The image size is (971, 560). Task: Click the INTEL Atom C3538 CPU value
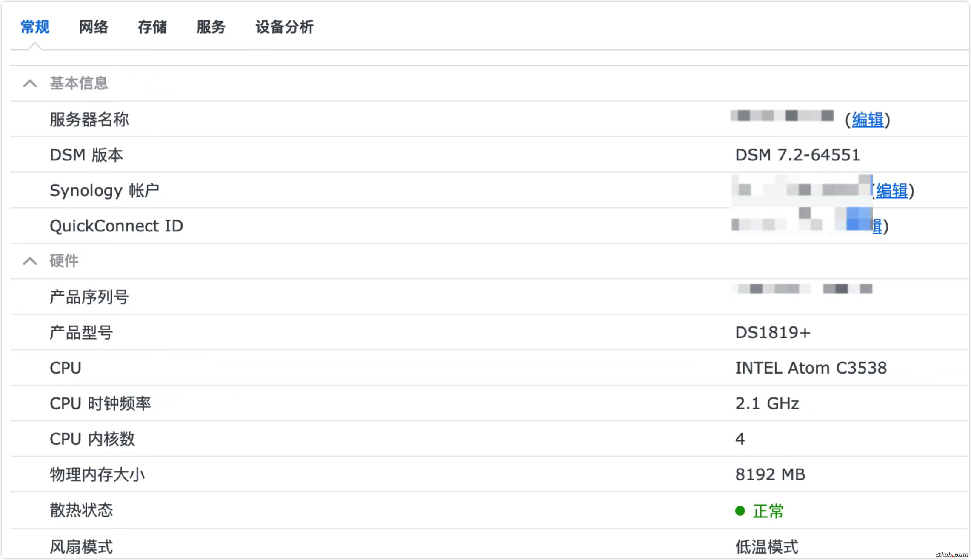pyautogui.click(x=811, y=368)
